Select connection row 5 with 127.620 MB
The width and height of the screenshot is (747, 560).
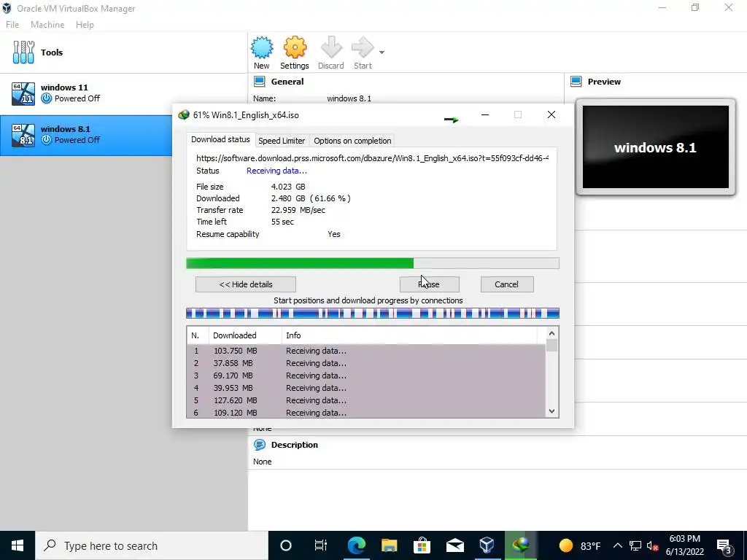coord(366,400)
